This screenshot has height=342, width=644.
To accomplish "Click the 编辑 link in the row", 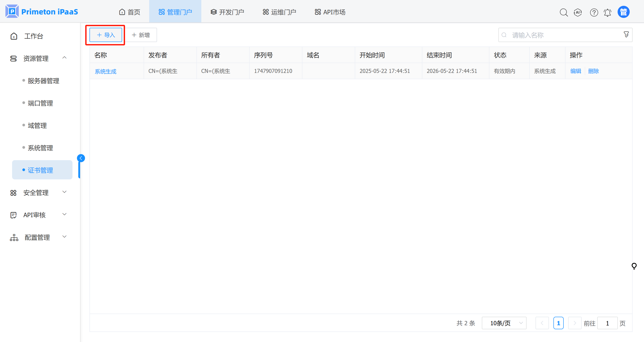I will click(576, 71).
